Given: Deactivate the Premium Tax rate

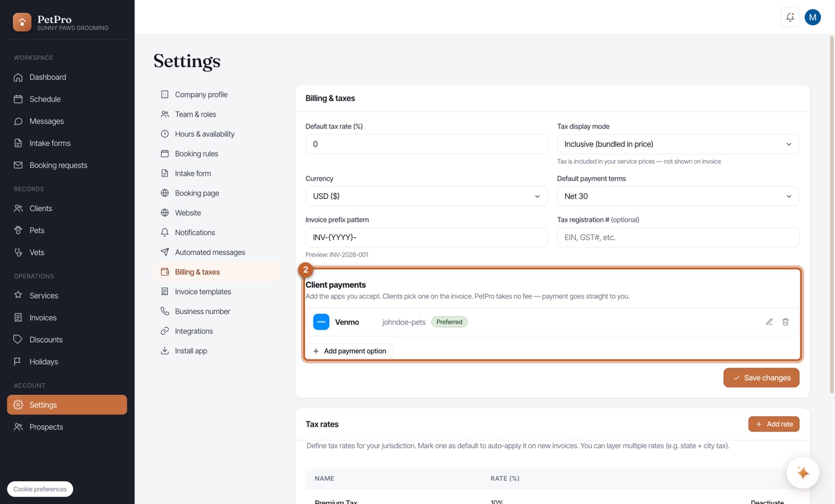Looking at the screenshot, I should [x=767, y=502].
